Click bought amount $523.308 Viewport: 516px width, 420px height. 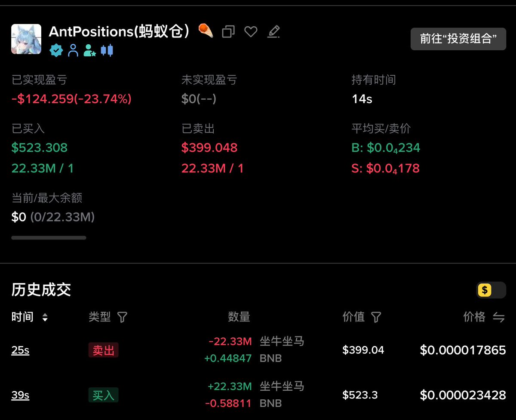[40, 148]
